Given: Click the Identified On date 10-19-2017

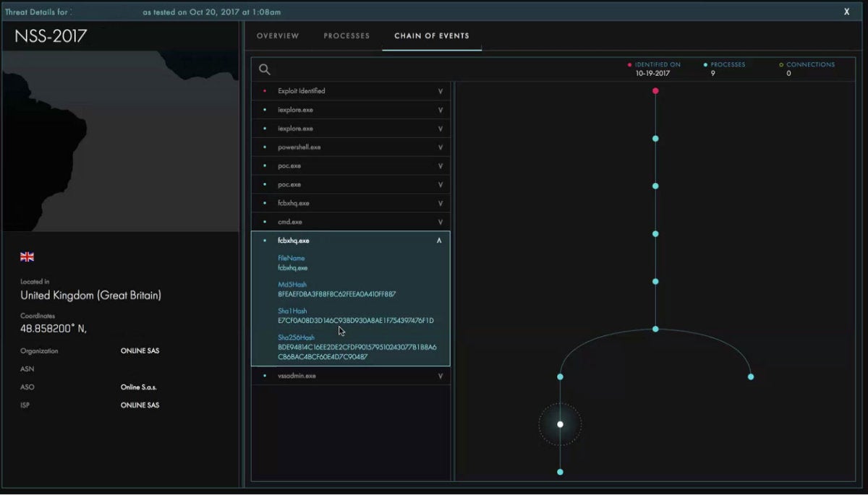Looking at the screenshot, I should pyautogui.click(x=653, y=74).
